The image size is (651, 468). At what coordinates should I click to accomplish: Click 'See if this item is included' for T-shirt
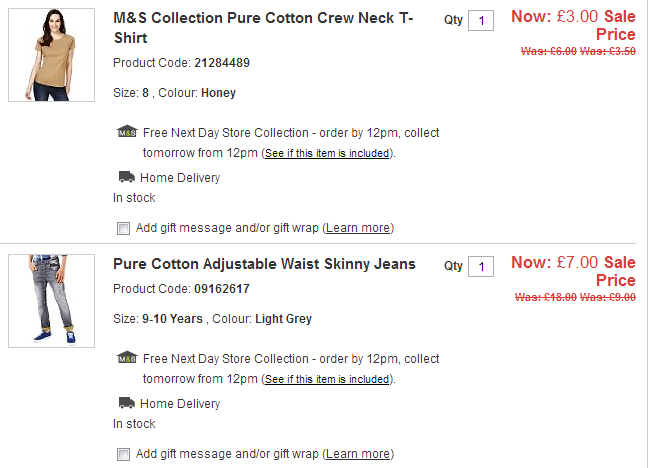tap(328, 154)
